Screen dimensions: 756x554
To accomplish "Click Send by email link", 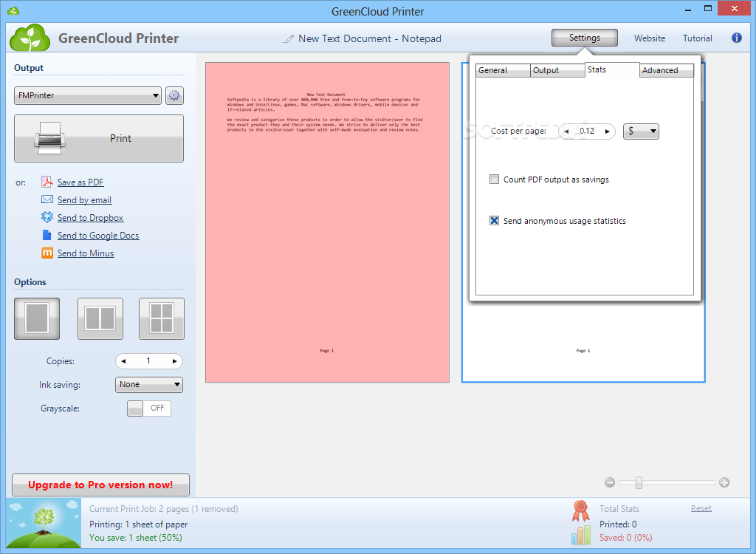I will point(84,200).
